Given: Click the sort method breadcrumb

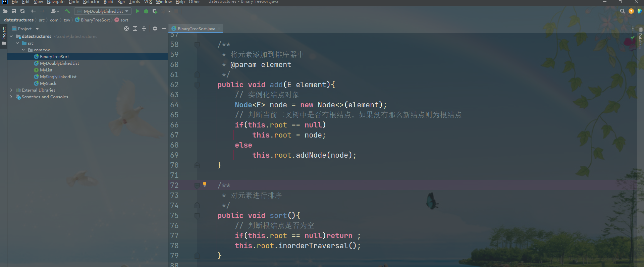Looking at the screenshot, I should coord(121,20).
